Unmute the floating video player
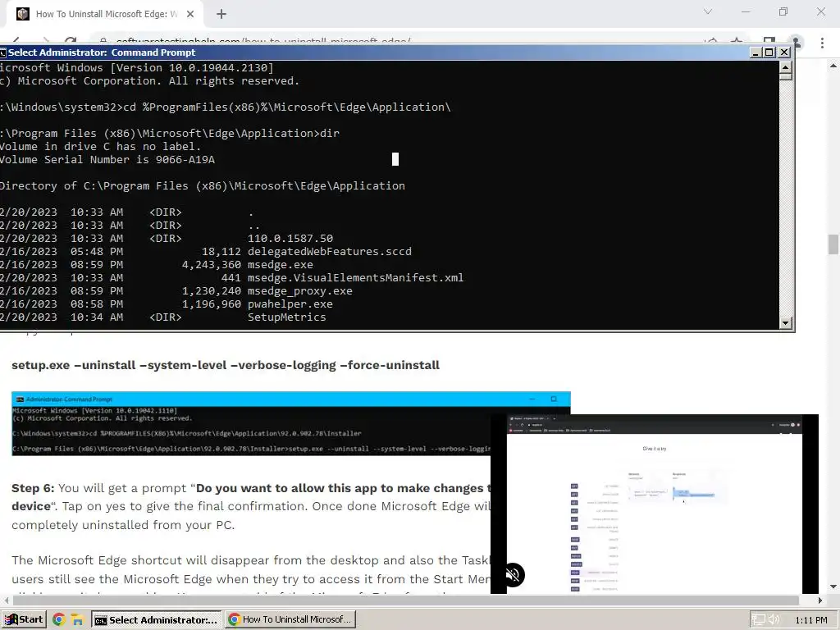Image resolution: width=840 pixels, height=630 pixels. point(513,575)
